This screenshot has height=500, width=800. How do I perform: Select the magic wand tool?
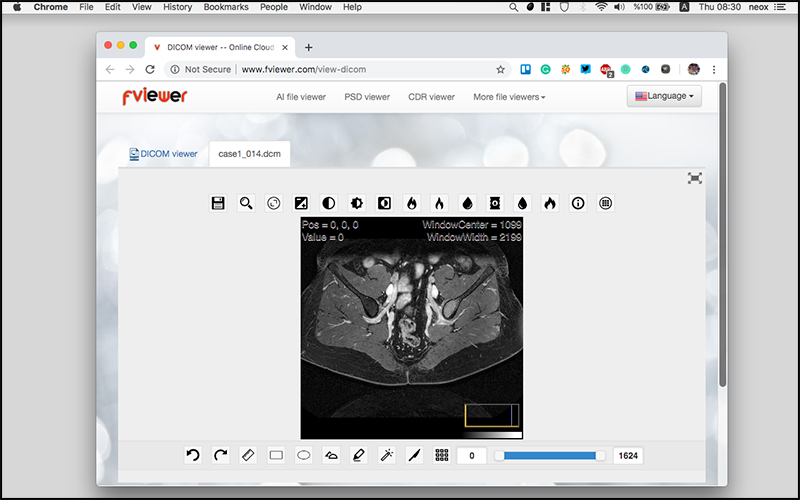click(386, 455)
